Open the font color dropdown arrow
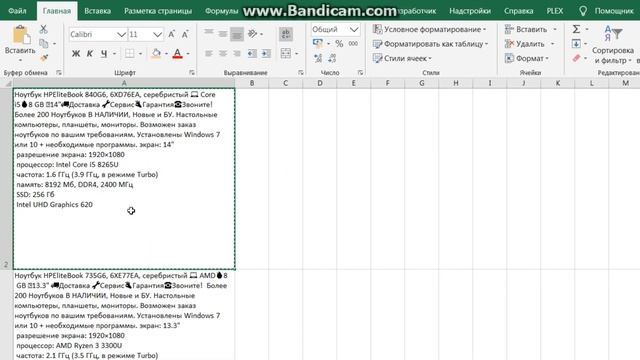 [188, 54]
